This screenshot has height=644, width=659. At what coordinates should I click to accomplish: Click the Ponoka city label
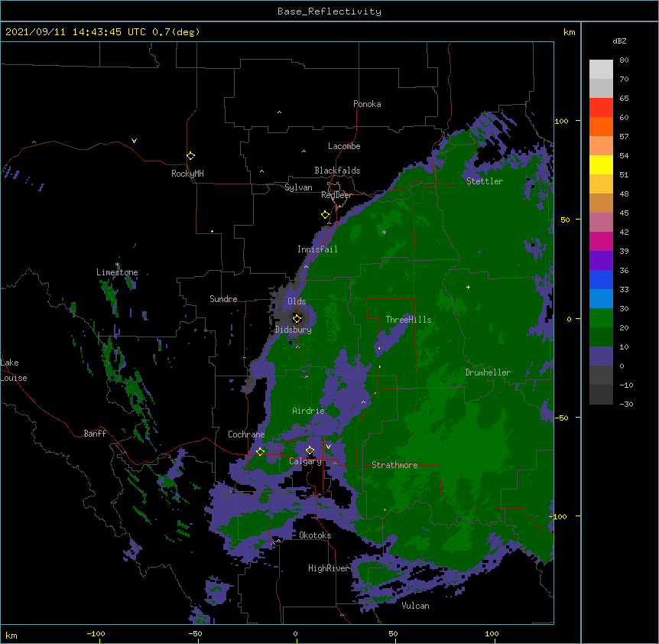pyautogui.click(x=367, y=104)
